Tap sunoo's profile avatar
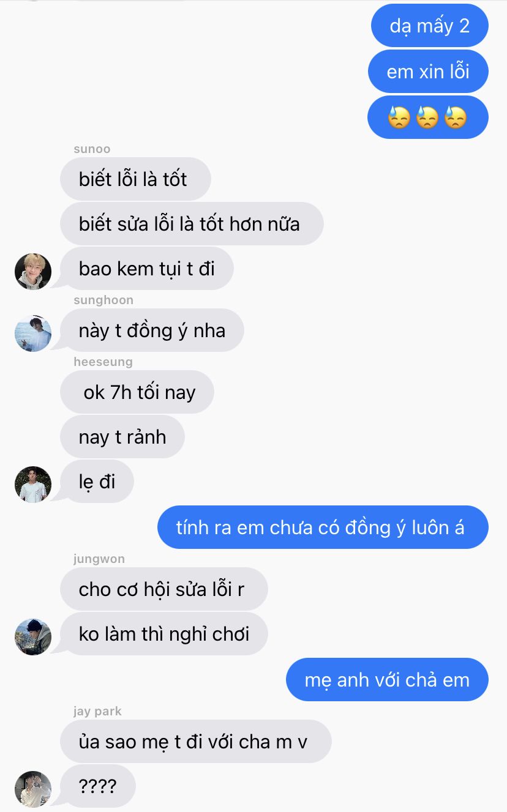The image size is (507, 812). pos(33,271)
